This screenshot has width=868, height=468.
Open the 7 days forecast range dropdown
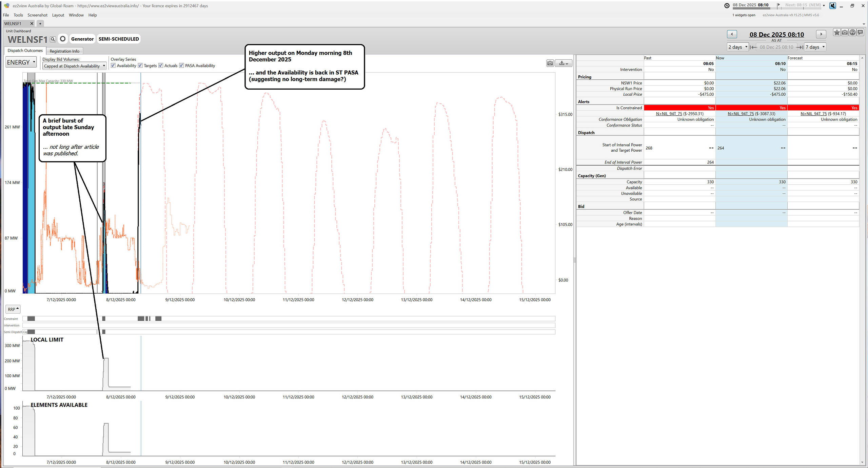coord(815,47)
